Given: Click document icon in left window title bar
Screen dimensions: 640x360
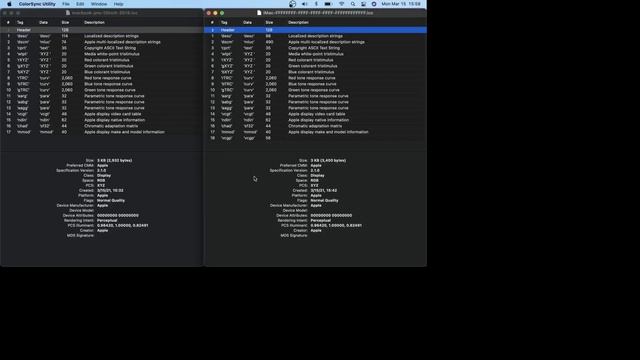Looking at the screenshot, I should 68,13.
